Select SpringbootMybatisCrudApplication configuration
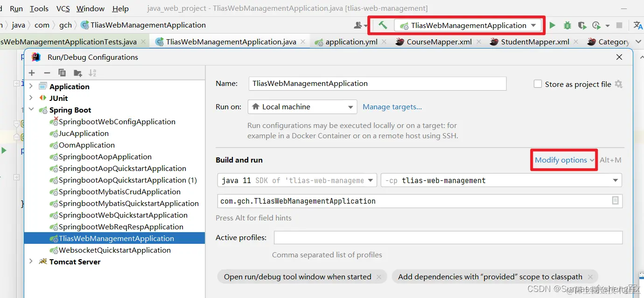This screenshot has height=298, width=644. (x=119, y=192)
